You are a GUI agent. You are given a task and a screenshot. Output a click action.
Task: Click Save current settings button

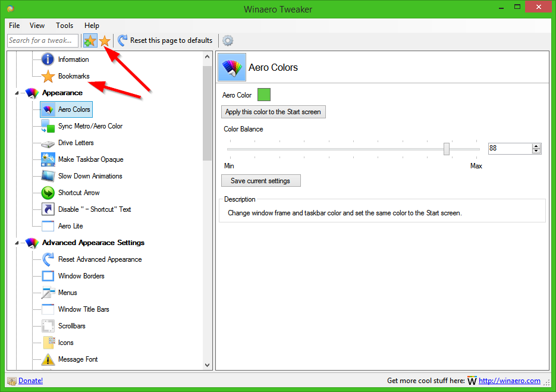pos(260,181)
